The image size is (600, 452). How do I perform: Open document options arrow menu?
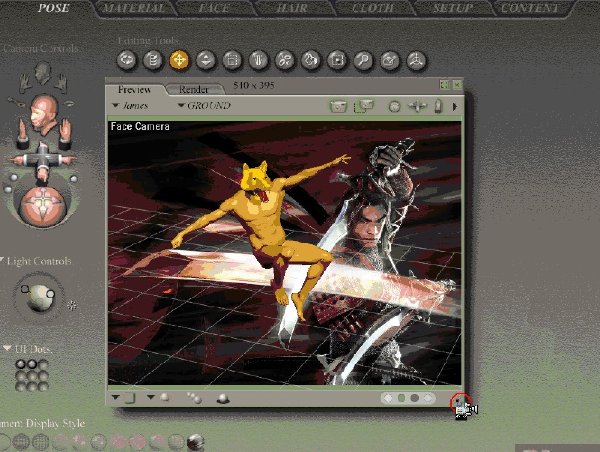[455, 106]
